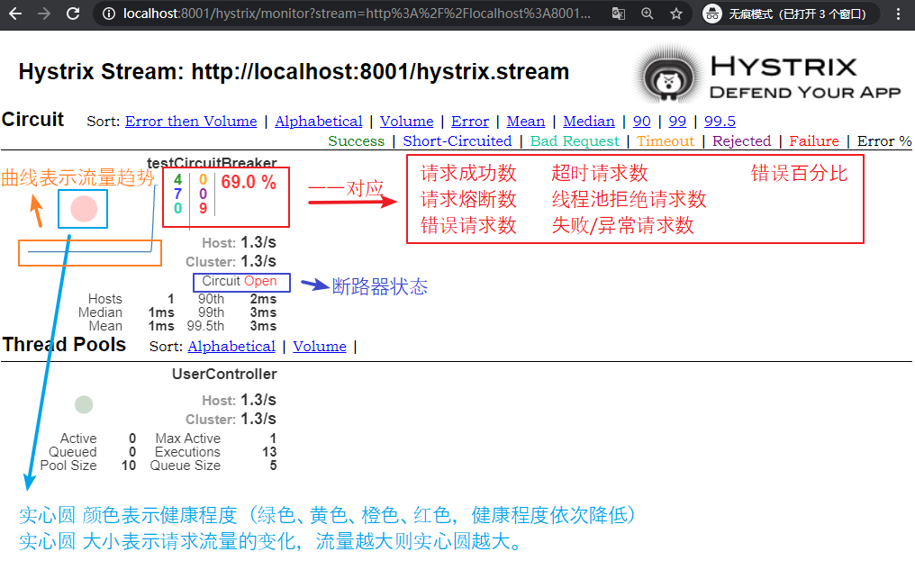Sort thread pools Alphabetical

tap(231, 347)
